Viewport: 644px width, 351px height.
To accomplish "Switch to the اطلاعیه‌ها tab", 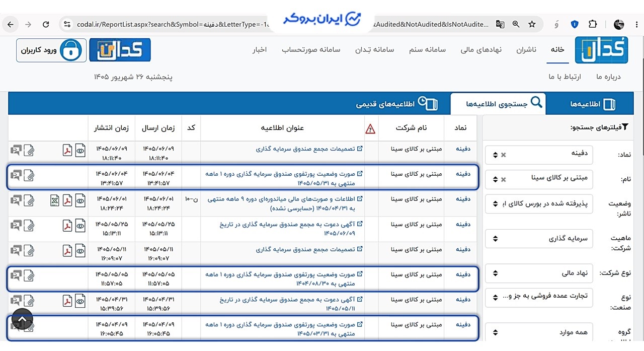I will (x=592, y=104).
